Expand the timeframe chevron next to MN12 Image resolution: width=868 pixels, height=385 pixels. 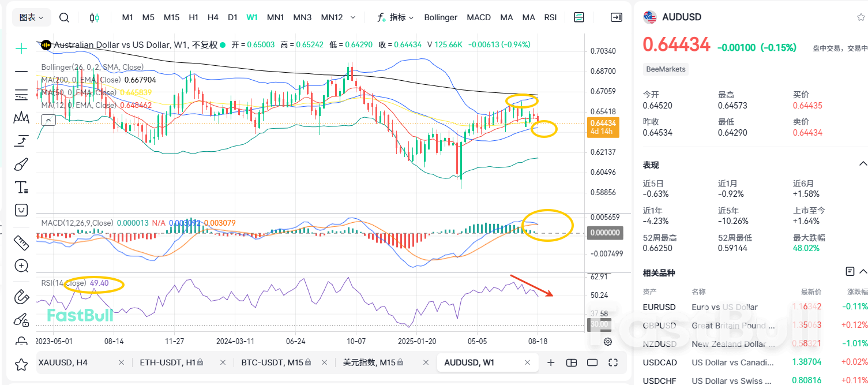pos(352,17)
